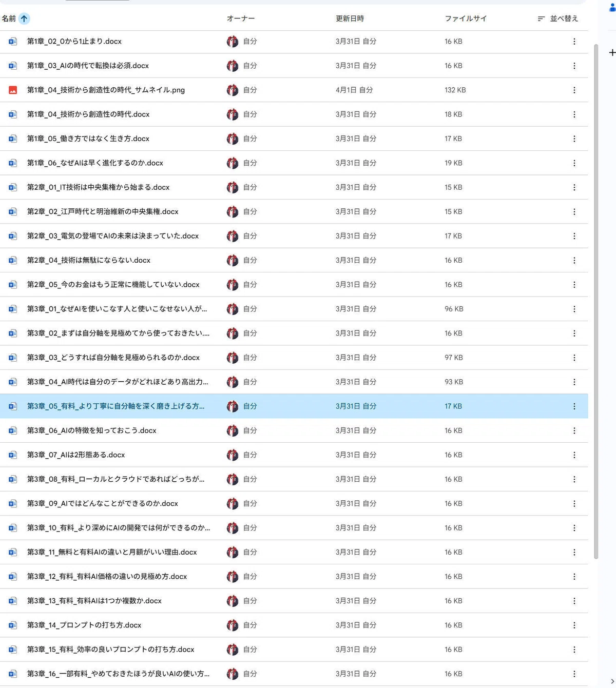
Task: Click the vertical scrollbar of the file list
Action: pos(595,301)
